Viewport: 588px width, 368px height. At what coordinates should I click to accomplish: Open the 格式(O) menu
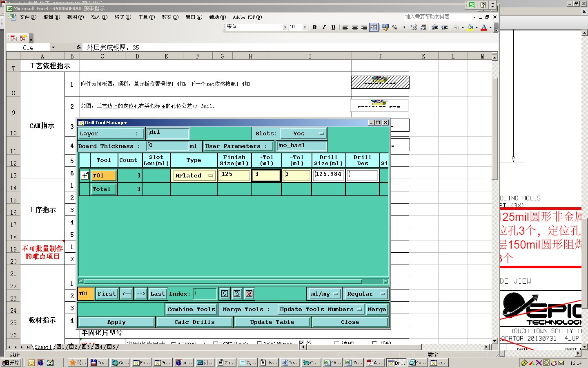point(122,17)
